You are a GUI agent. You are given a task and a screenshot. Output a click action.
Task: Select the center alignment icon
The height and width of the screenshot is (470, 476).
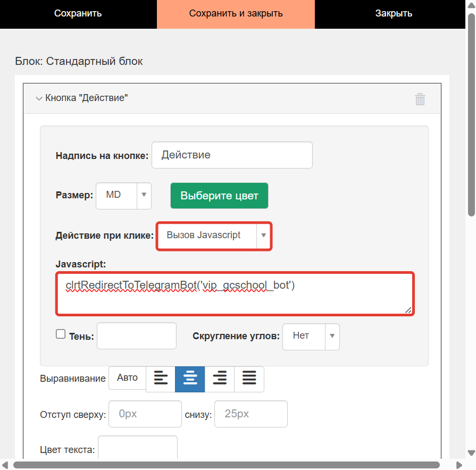[x=190, y=379]
